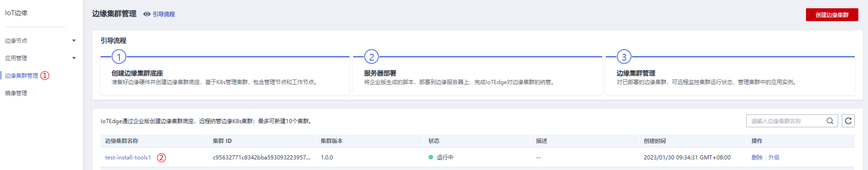Viewport: 868px width, 170px height.
Task: Click the magnifier search icon
Action: point(830,121)
